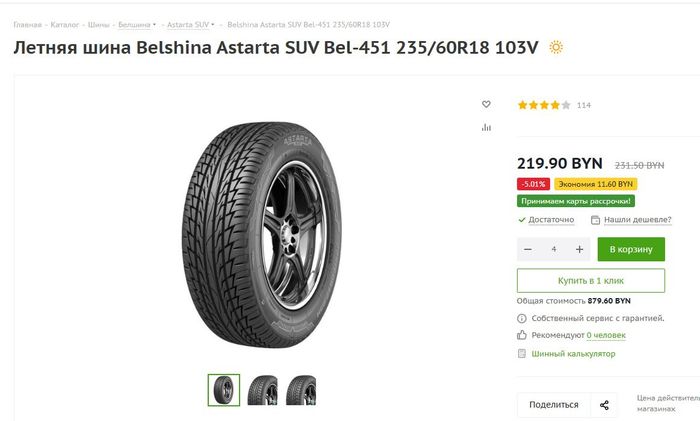Screen dimensions: 700x421
Task: Click the share network icon
Action: [604, 405]
